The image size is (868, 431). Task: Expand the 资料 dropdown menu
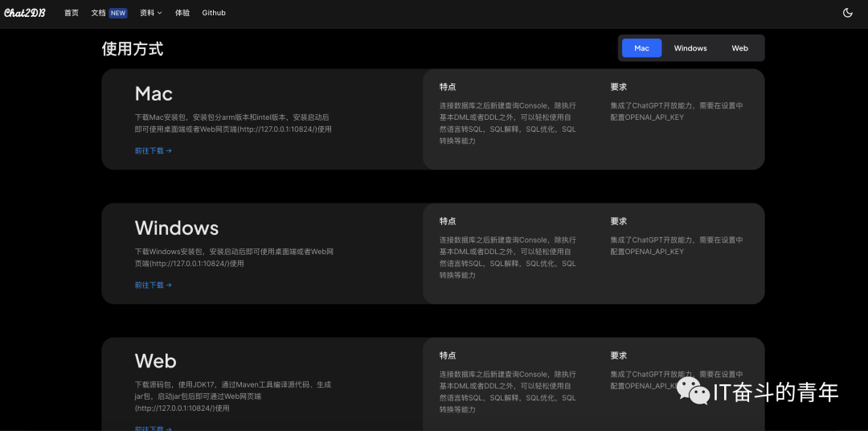(150, 13)
